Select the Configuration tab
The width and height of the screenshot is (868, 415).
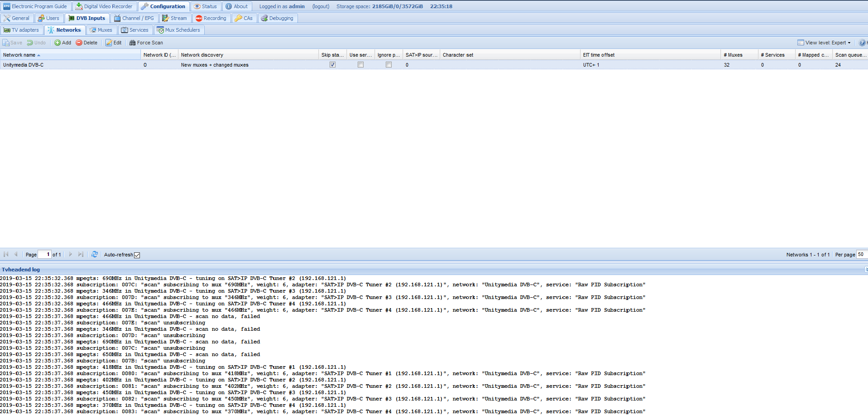[x=163, y=6]
